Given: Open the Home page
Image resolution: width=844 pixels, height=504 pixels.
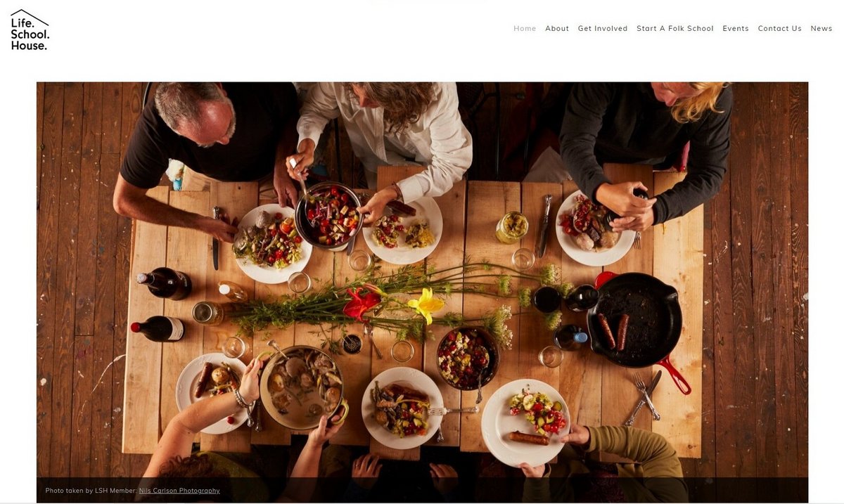Looking at the screenshot, I should [x=525, y=29].
